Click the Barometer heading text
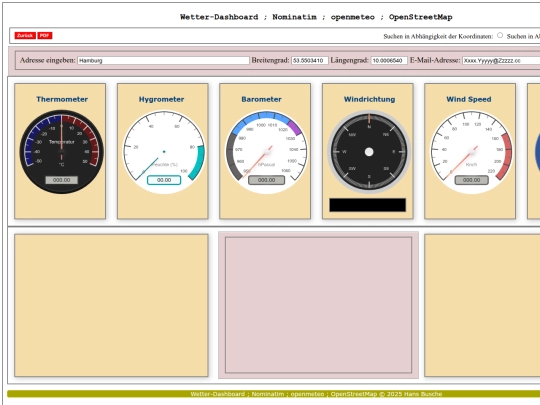This screenshot has width=540, height=405. pyautogui.click(x=261, y=99)
